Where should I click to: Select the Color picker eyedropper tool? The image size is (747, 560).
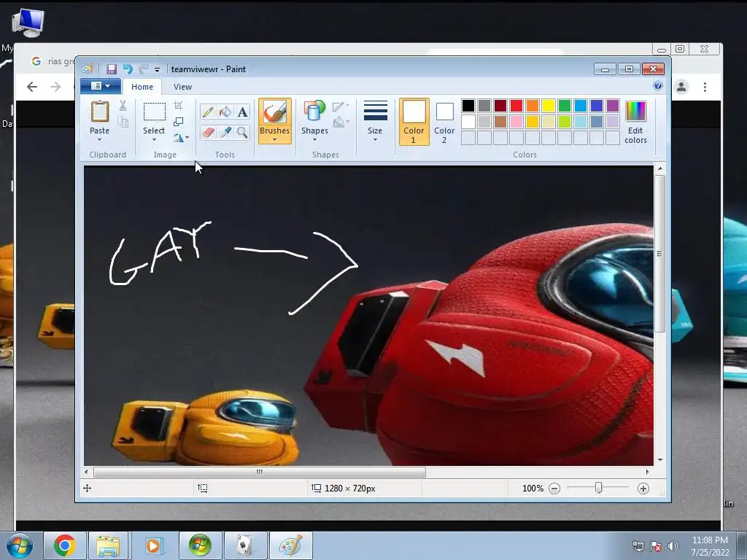pyautogui.click(x=225, y=132)
